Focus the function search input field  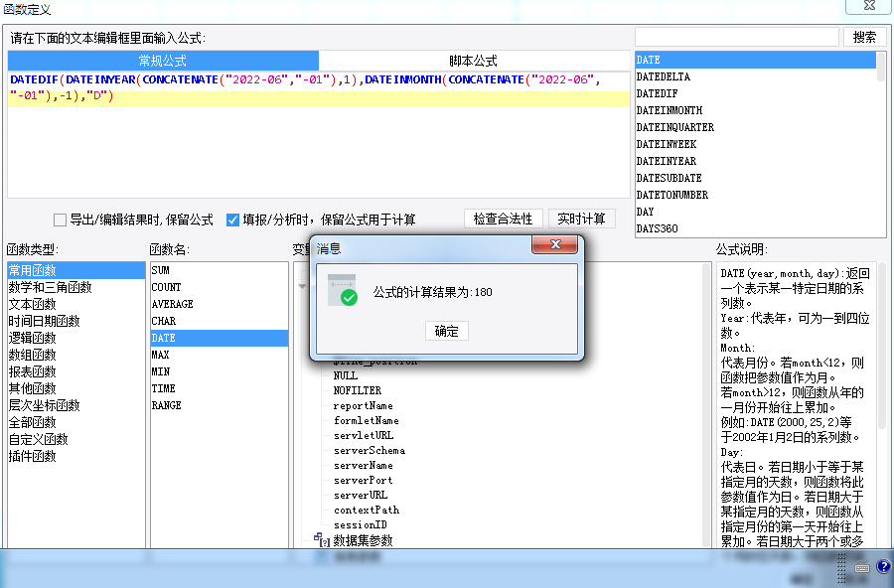(x=737, y=37)
